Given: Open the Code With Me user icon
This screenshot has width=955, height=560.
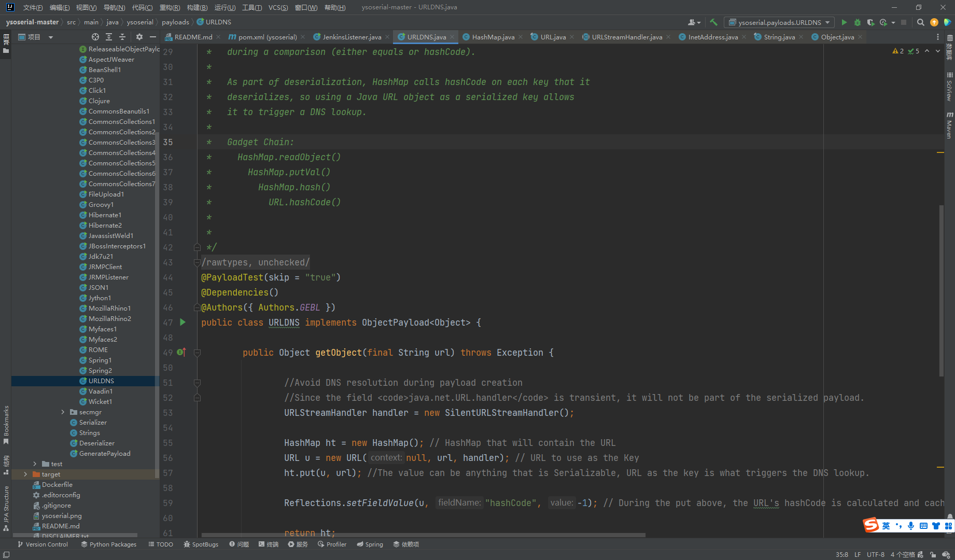Looking at the screenshot, I should [x=694, y=22].
